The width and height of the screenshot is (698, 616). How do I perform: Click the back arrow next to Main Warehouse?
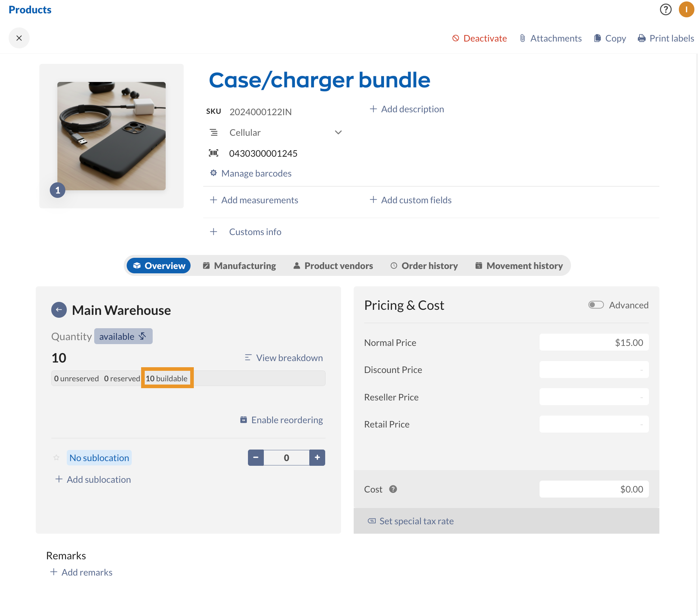pos(59,310)
